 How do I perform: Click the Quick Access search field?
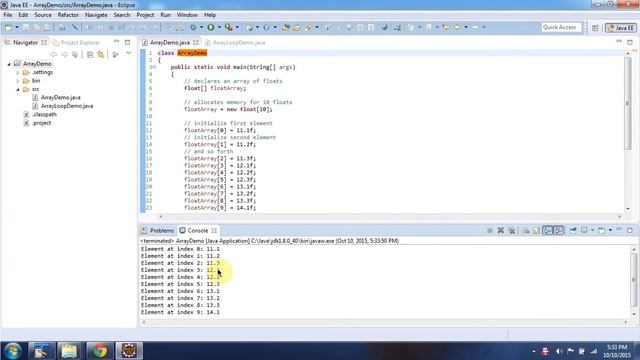tap(561, 27)
